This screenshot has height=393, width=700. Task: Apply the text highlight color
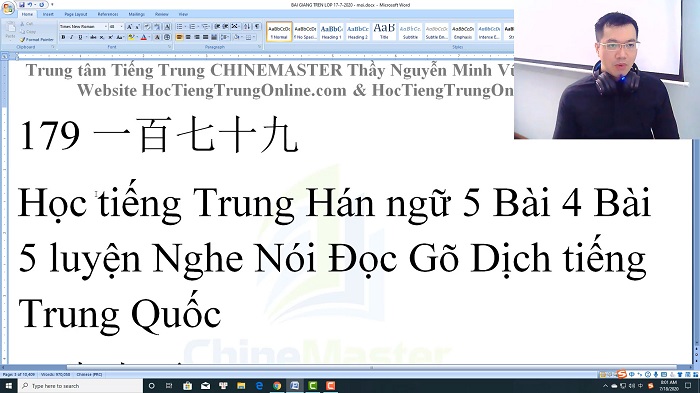pyautogui.click(x=131, y=37)
